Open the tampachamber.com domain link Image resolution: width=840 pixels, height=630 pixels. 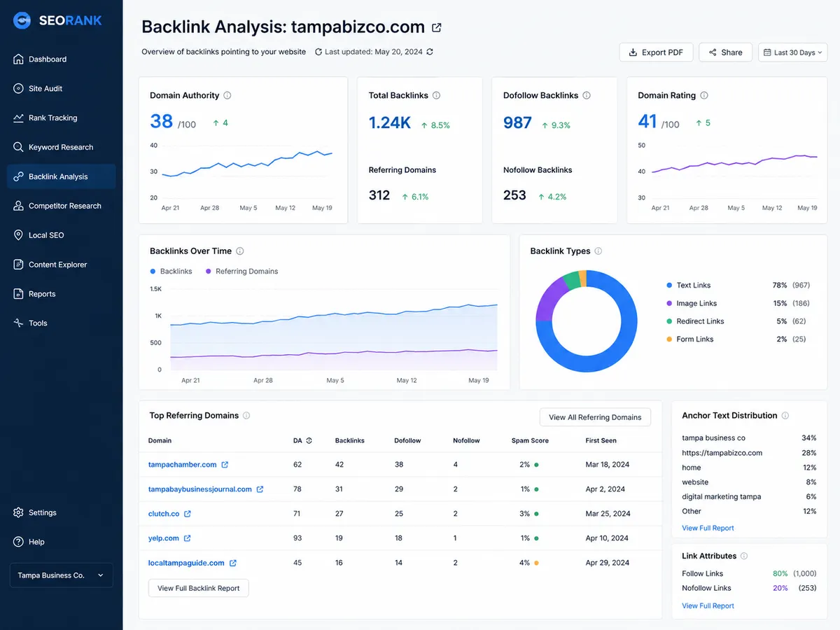point(182,465)
